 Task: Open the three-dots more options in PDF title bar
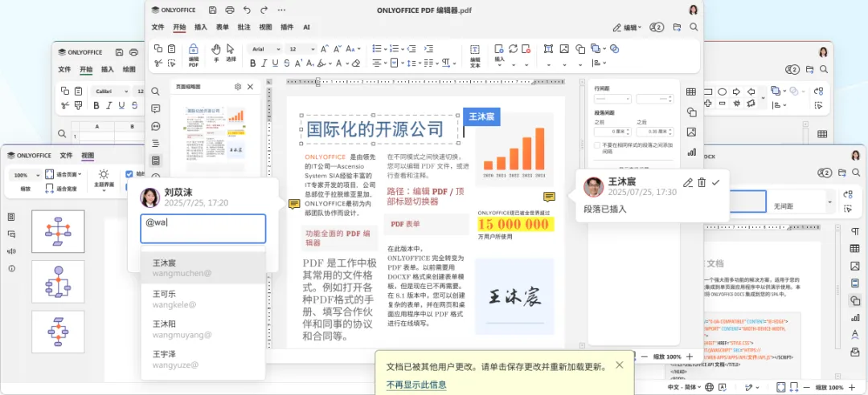[x=281, y=10]
